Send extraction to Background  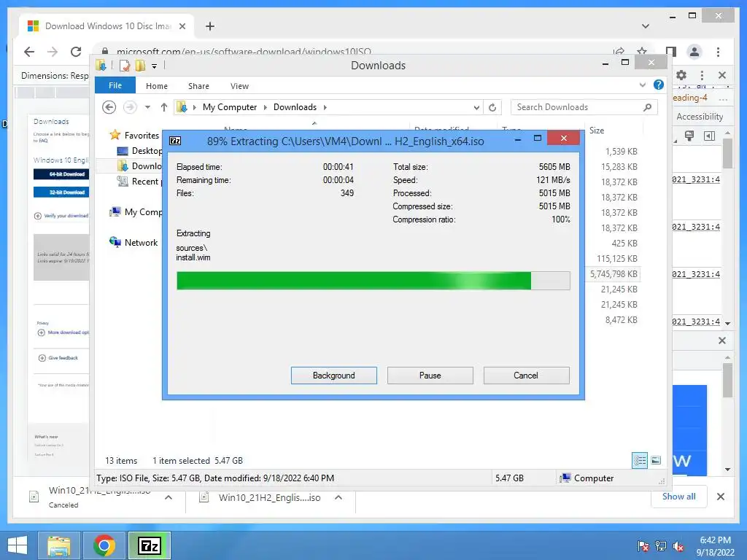tap(333, 376)
